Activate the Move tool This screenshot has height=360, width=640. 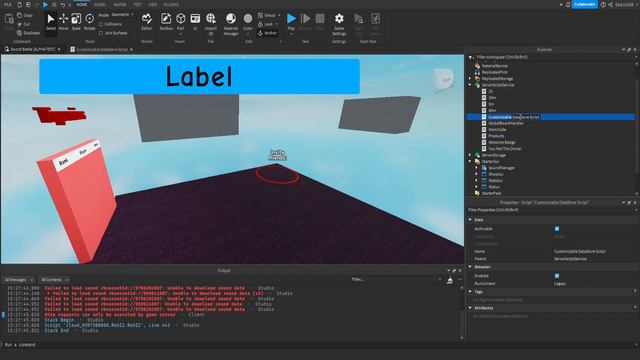click(63, 22)
